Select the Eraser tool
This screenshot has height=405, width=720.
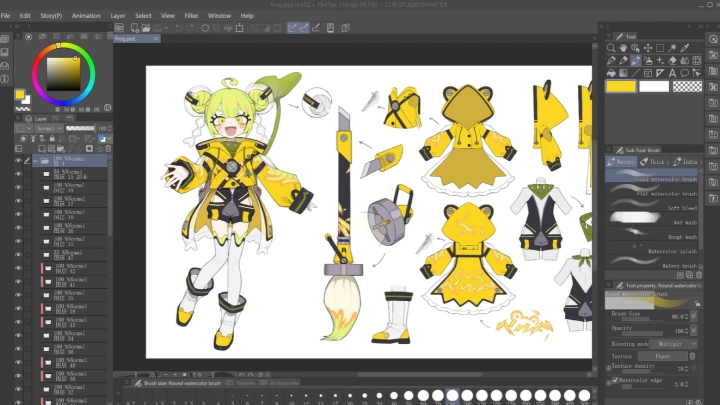point(672,60)
